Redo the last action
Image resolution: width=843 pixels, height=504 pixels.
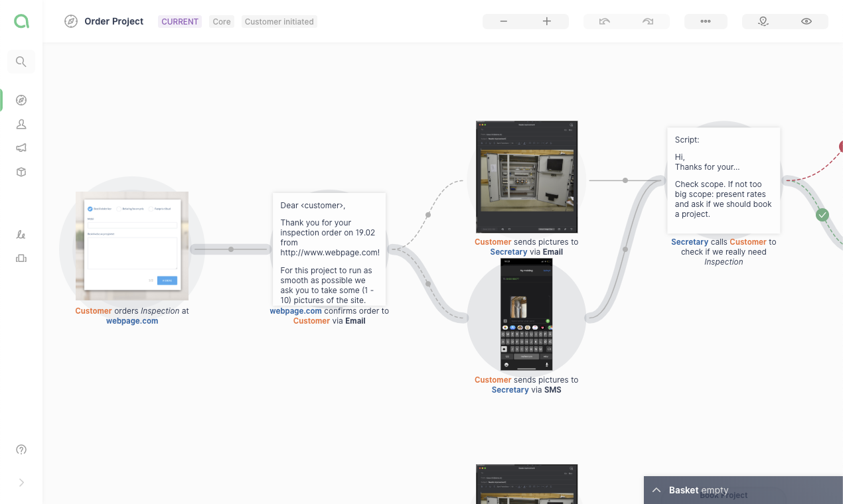click(x=648, y=21)
